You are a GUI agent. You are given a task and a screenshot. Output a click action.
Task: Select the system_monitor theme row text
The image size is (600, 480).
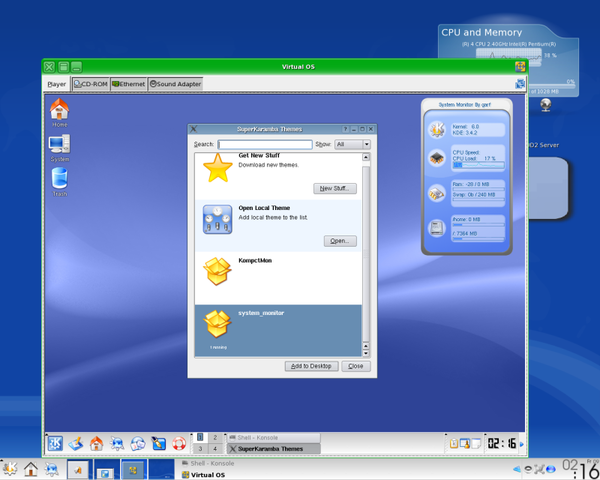coord(261,313)
